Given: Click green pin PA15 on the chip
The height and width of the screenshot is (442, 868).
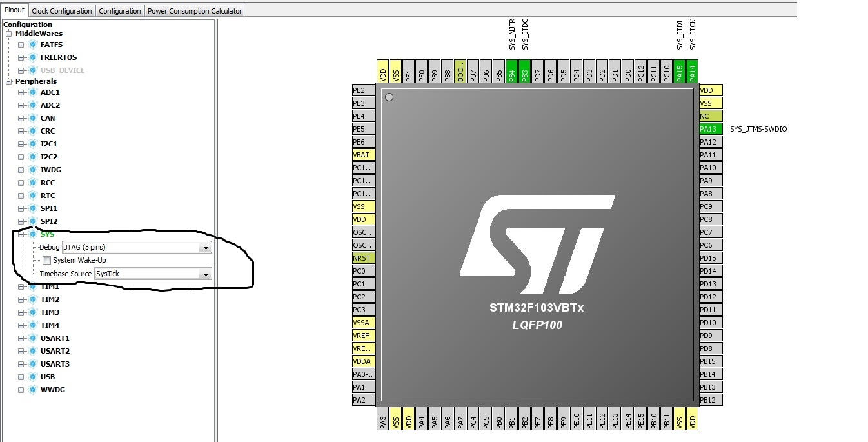Looking at the screenshot, I should [680, 71].
